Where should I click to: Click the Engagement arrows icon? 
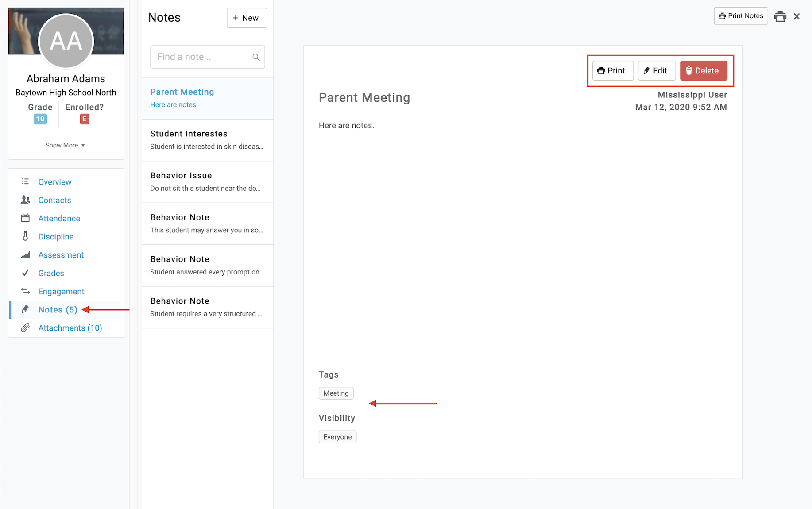[25, 291]
